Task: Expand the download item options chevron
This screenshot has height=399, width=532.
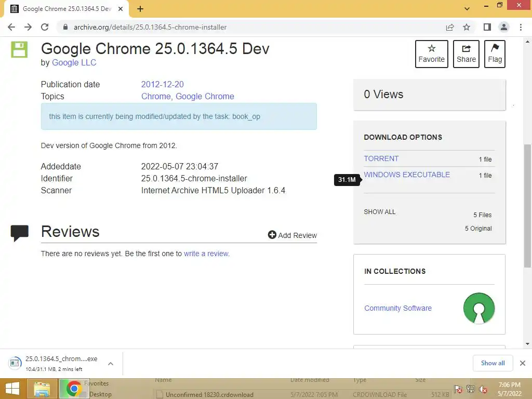Action: click(x=111, y=364)
